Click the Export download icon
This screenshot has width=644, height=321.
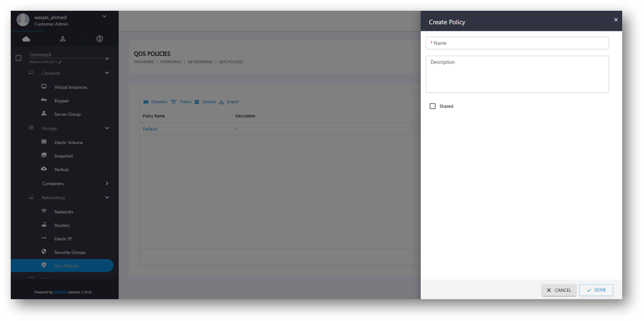point(221,102)
